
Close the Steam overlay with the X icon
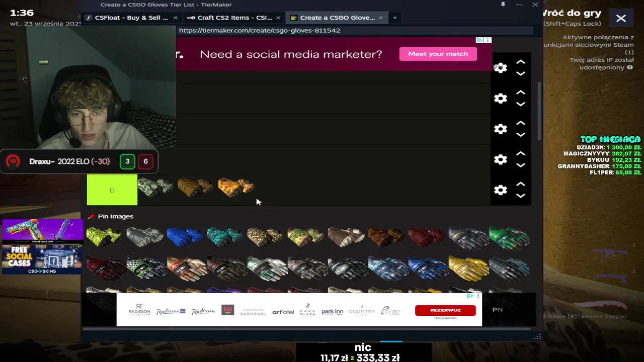click(621, 18)
